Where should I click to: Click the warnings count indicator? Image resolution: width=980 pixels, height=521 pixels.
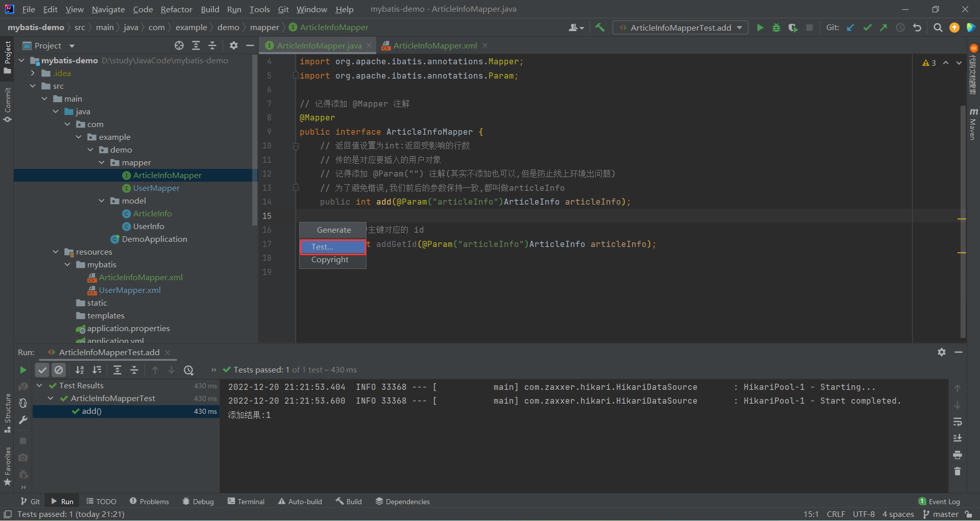click(x=929, y=63)
